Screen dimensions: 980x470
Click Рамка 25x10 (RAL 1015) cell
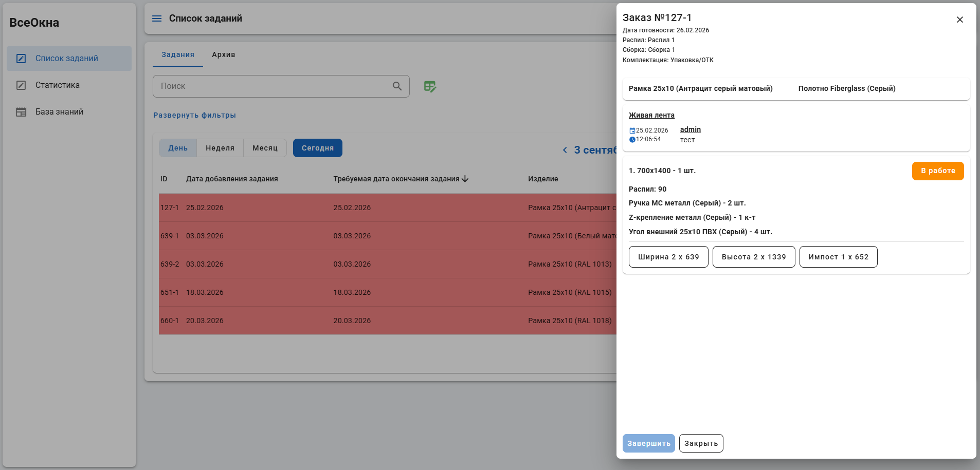(570, 292)
